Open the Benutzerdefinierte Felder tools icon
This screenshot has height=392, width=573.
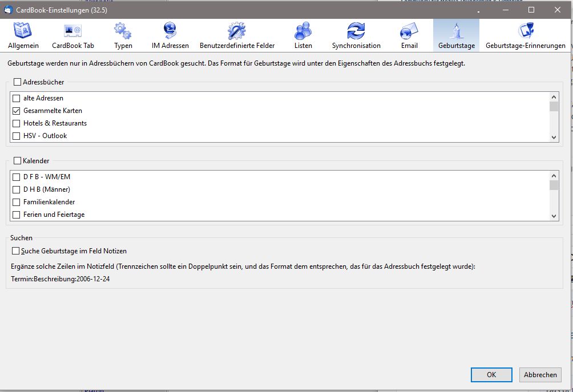coord(237,30)
